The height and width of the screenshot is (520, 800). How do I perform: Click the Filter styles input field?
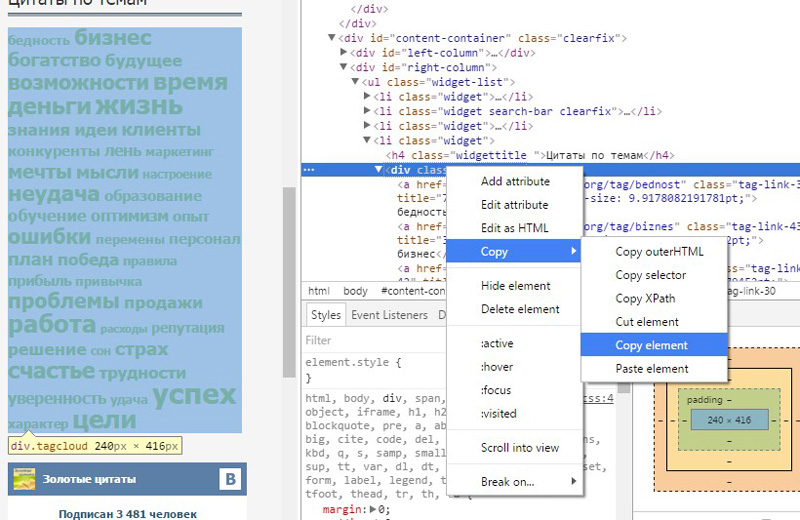tap(370, 340)
